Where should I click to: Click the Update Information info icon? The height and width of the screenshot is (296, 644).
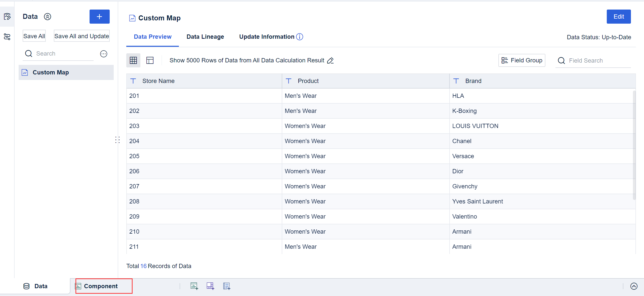click(x=300, y=37)
